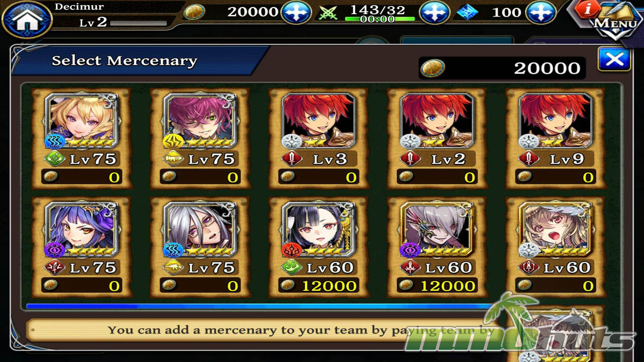644x362 pixels.
Task: Close the Select Mercenary window
Action: pos(614,59)
